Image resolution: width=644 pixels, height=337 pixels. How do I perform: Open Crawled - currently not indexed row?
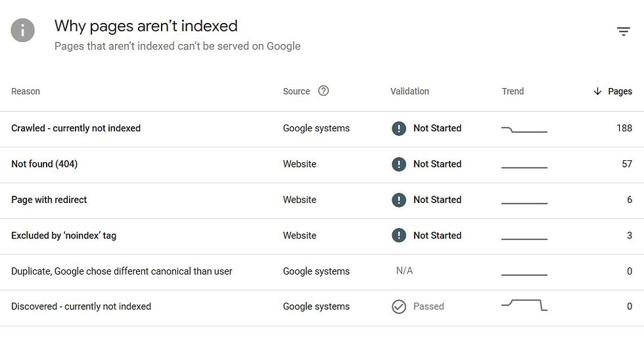click(x=322, y=129)
